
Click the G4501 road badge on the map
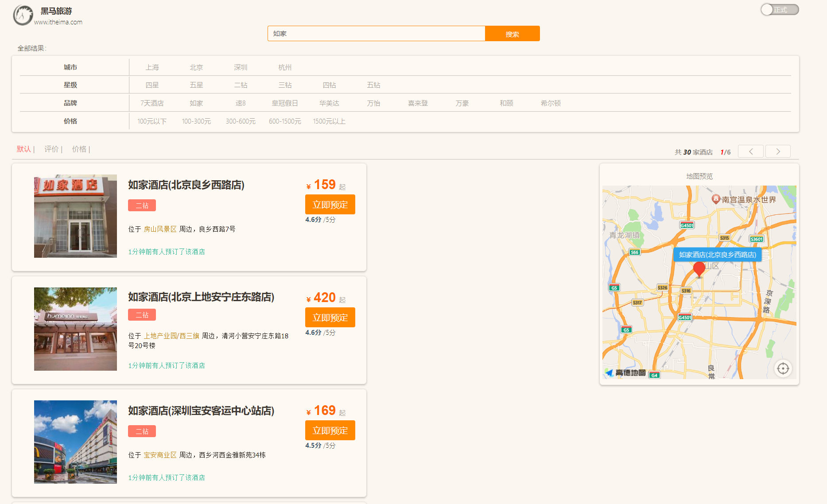[x=687, y=225]
